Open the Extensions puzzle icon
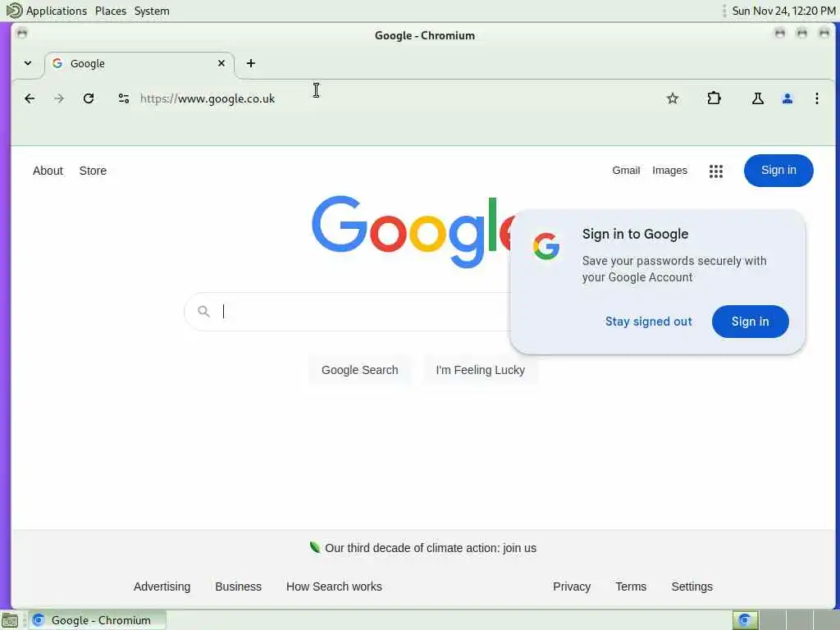 pos(714,98)
